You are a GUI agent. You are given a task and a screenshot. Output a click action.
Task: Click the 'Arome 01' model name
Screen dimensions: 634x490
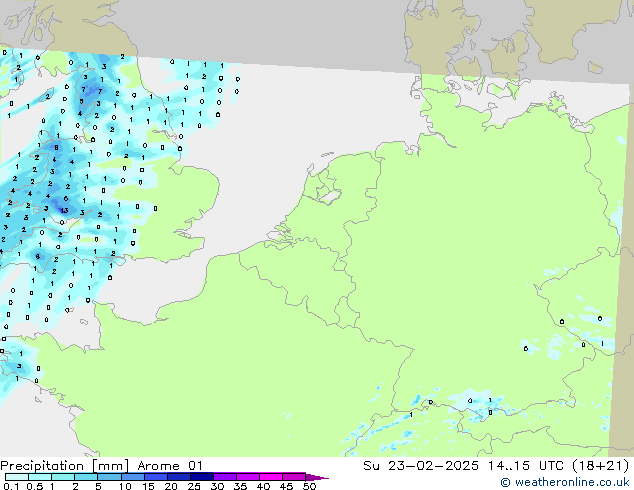(x=170, y=465)
